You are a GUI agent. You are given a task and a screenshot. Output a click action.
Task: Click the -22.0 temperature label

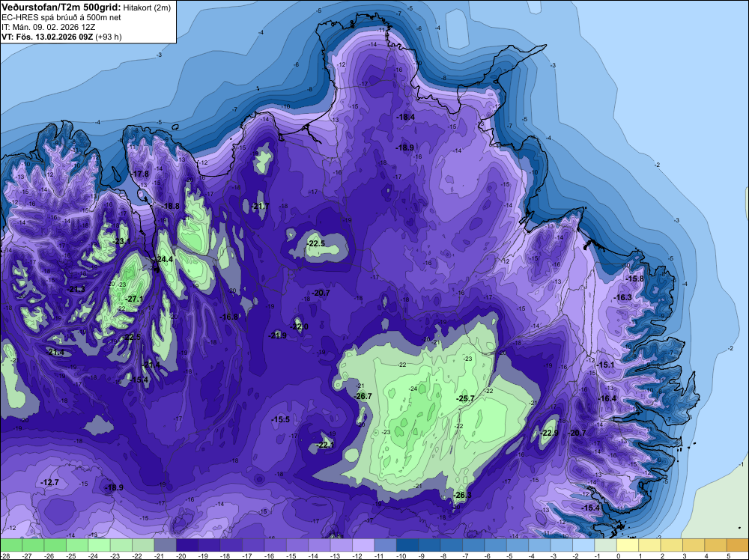(x=300, y=326)
